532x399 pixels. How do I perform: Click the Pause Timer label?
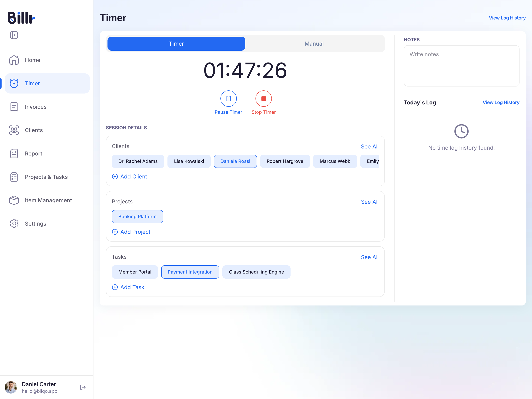pos(228,112)
